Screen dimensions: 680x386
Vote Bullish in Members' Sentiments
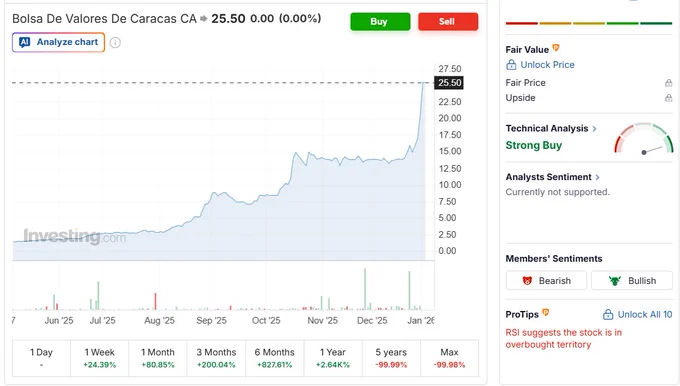click(x=632, y=281)
